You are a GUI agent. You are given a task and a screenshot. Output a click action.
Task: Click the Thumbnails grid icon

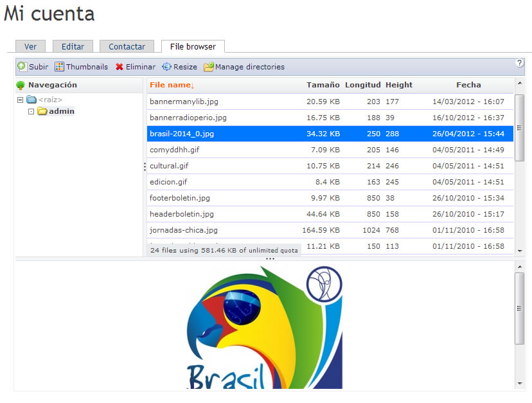(x=59, y=67)
